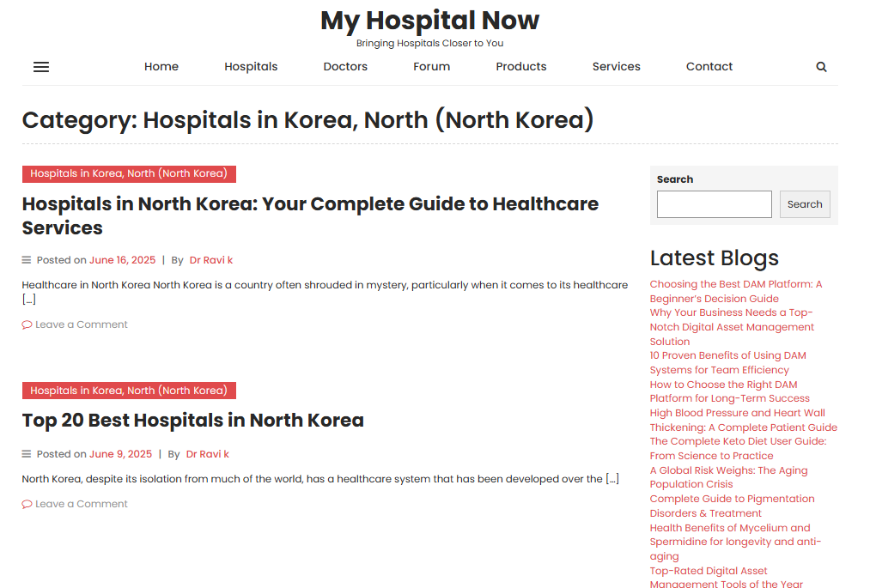The image size is (870, 588).
Task: Open Contact menu item
Action: click(x=709, y=67)
